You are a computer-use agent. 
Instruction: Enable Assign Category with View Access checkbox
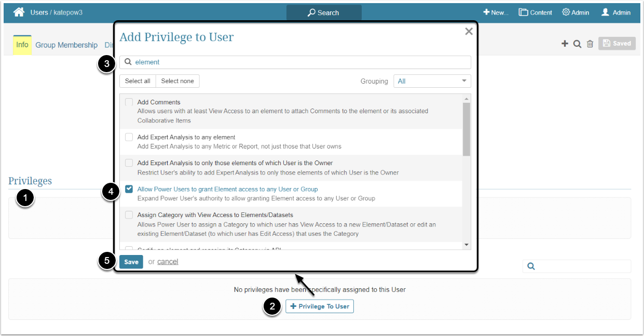click(x=129, y=214)
